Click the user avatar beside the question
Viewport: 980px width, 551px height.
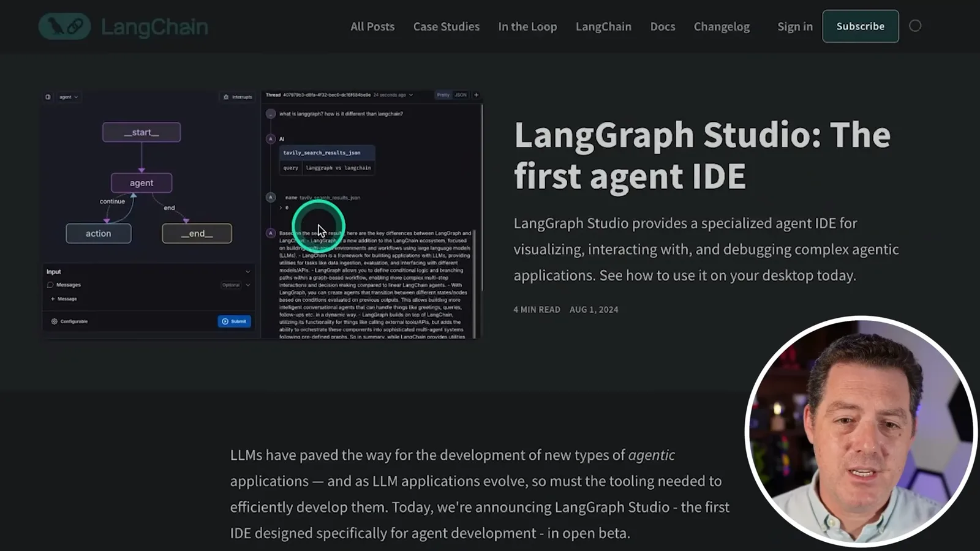point(271,114)
